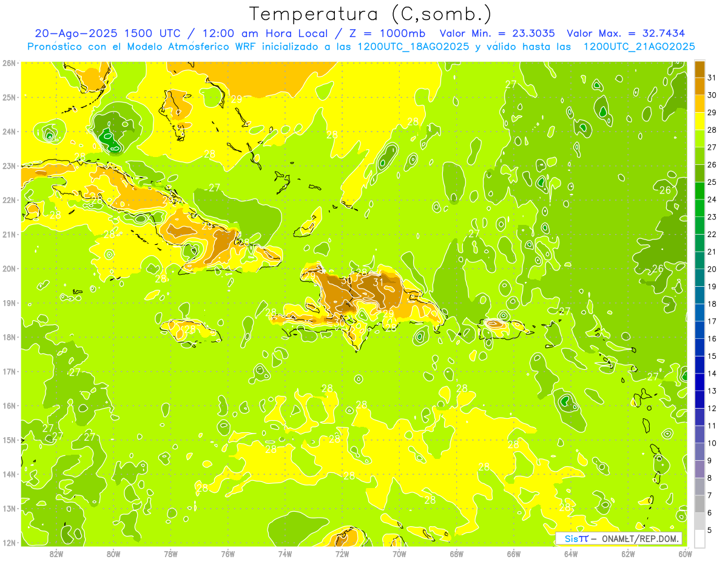Click the legend scale value 10

tap(712, 443)
